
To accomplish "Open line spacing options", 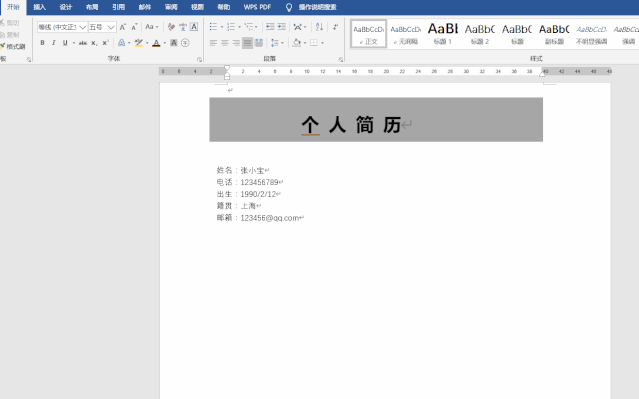I will [275, 43].
